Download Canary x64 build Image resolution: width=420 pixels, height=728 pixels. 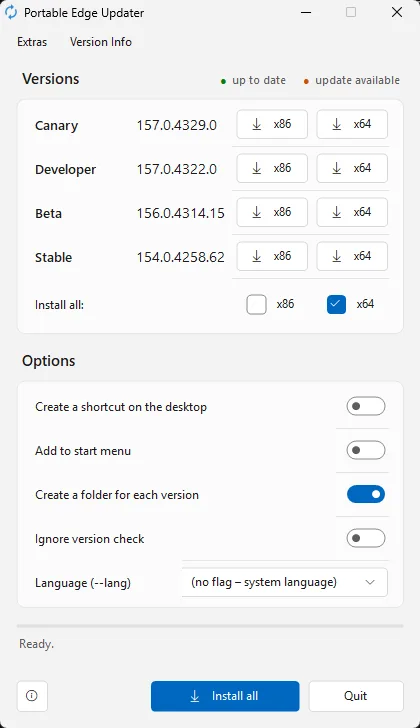[x=352, y=124]
